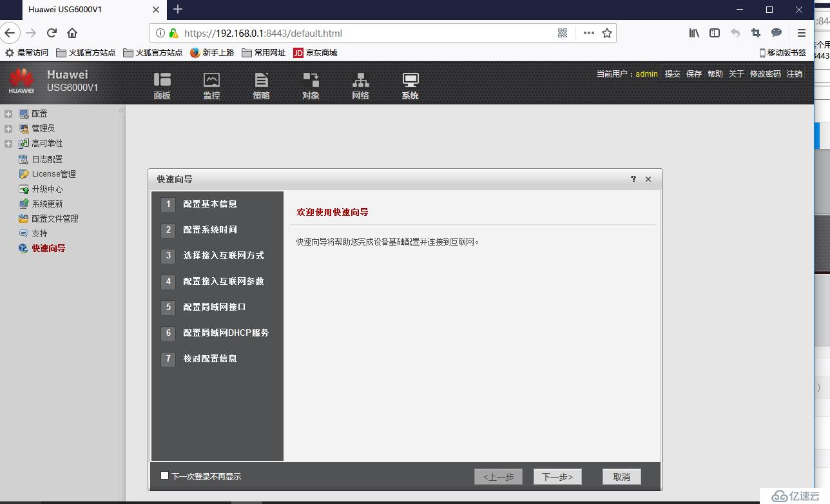Click the 注销 logout link

coord(794,74)
